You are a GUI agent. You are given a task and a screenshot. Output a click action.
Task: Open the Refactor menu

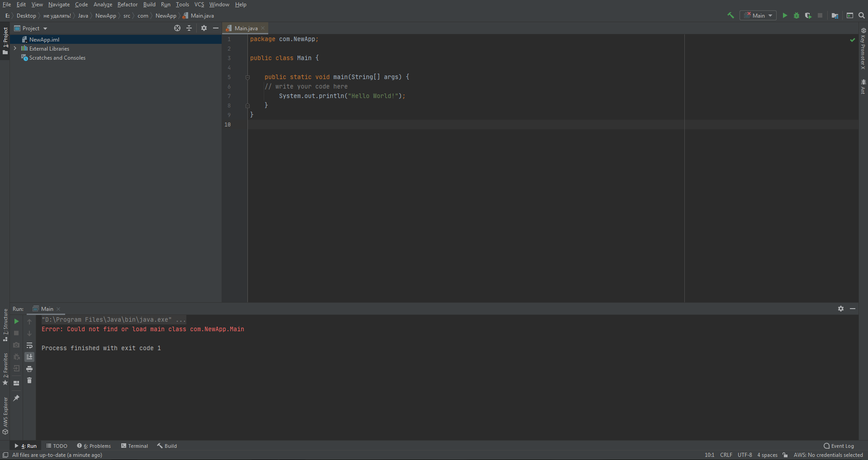tap(128, 5)
